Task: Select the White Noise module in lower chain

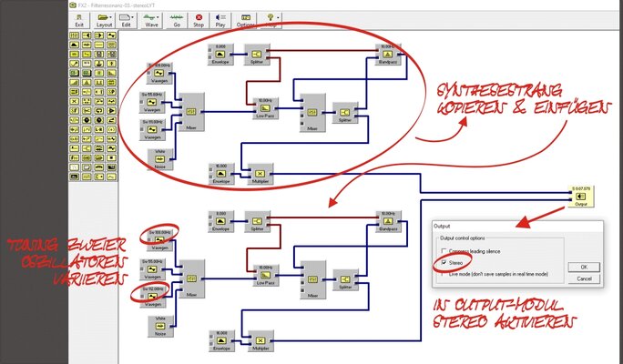Action: click(160, 327)
